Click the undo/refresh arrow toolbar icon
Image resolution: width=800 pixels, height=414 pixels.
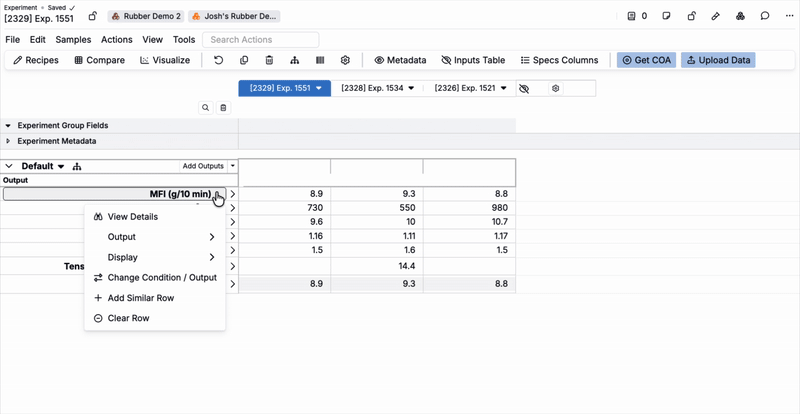point(218,60)
